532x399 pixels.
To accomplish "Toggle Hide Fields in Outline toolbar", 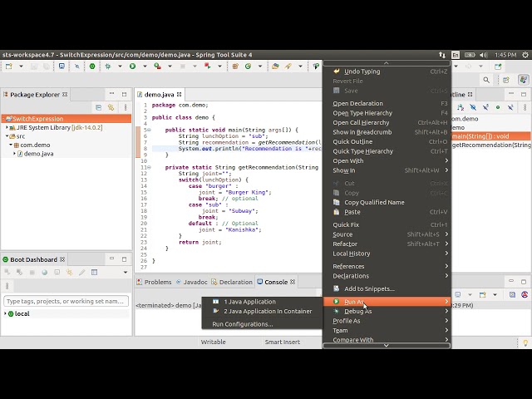I will 473,107.
